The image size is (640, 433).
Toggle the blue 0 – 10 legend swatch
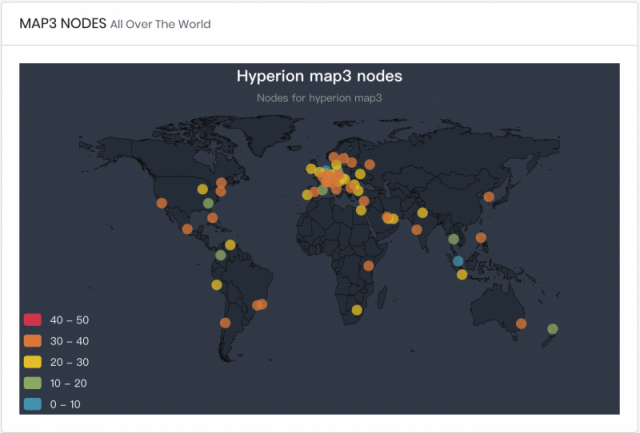coord(33,404)
